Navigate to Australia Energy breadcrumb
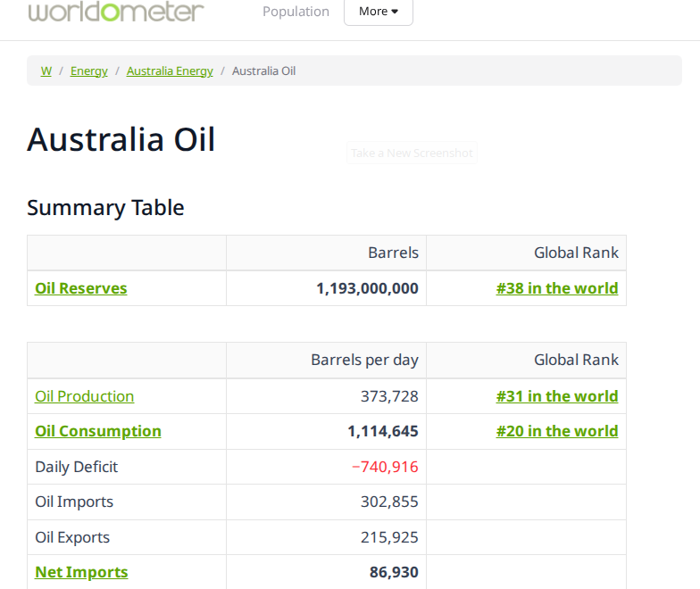This screenshot has width=700, height=589. [x=170, y=71]
